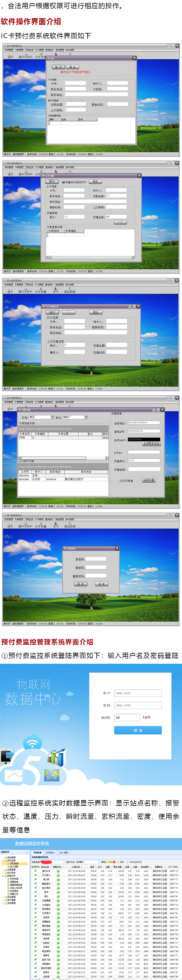This screenshot has width=182, height=980.
Task: Click 补卡 toolbar item above IC卡充值反冲 dialog
Action: coord(56,291)
